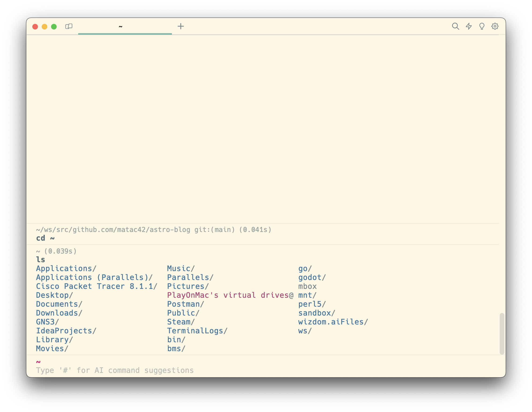Click the lightbulb resources icon
Image resolution: width=532 pixels, height=412 pixels.
pos(482,26)
